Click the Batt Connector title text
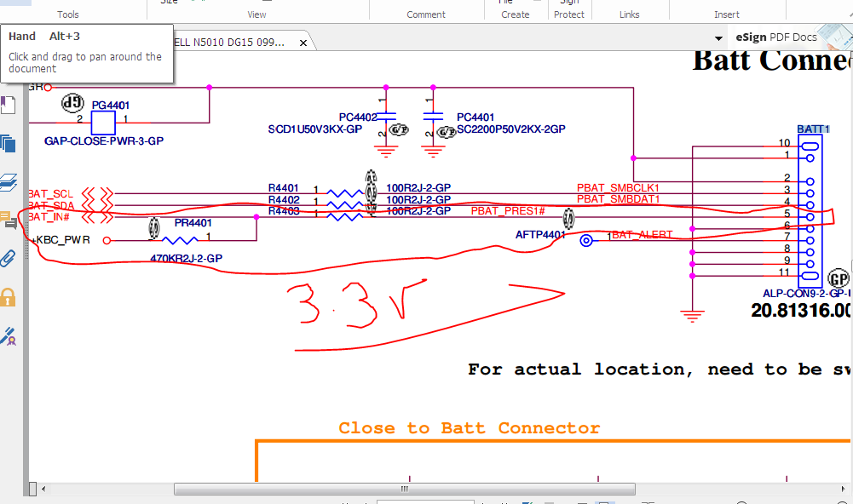This screenshot has height=504, width=853. point(771,61)
